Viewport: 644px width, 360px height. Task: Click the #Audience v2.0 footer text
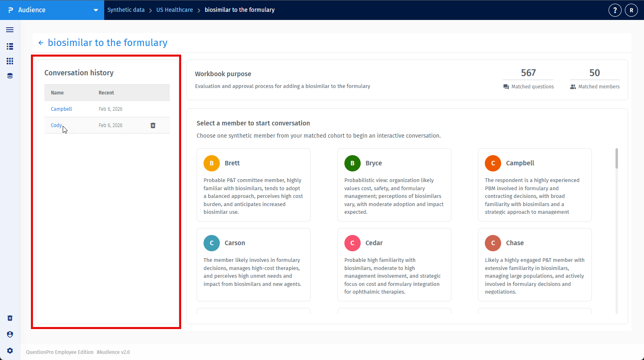113,352
